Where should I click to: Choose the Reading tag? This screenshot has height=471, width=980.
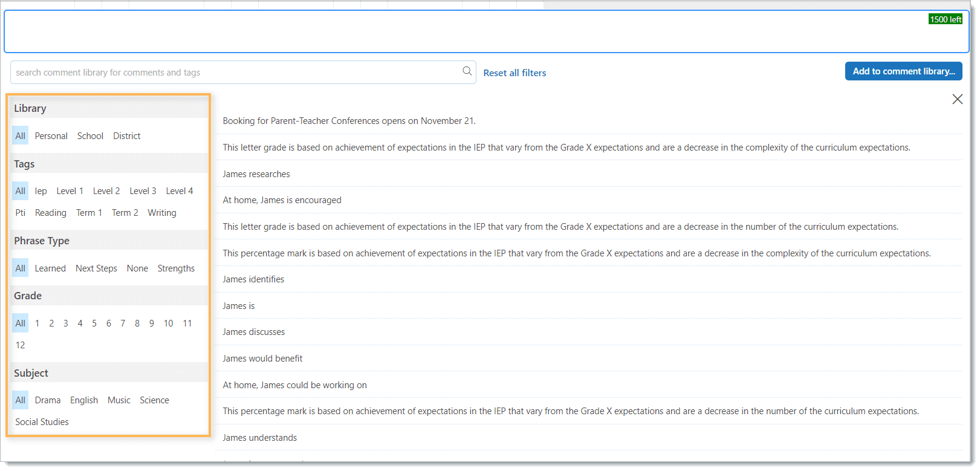[x=51, y=213]
